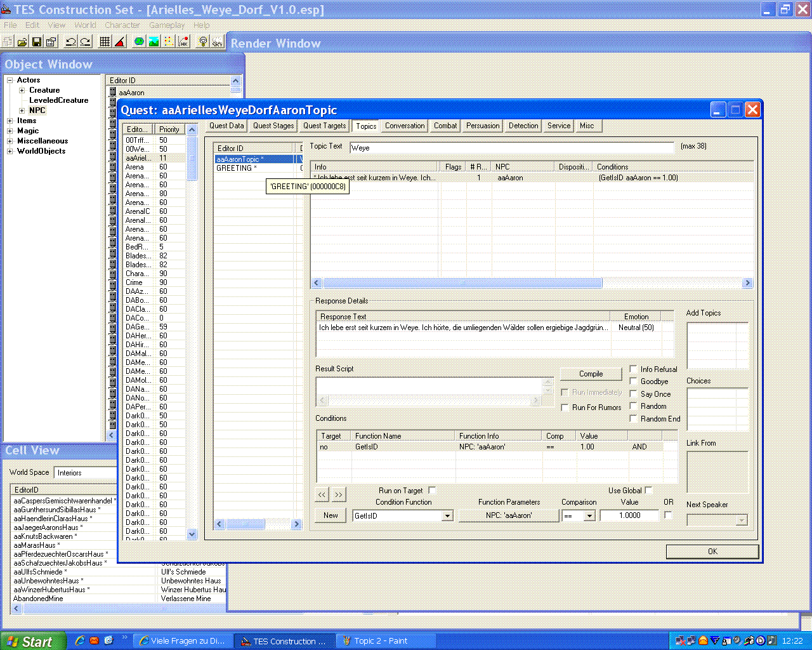Screen dimensions: 812x650
Task: Click the globe world toolbar icon
Action: pyautogui.click(x=139, y=42)
